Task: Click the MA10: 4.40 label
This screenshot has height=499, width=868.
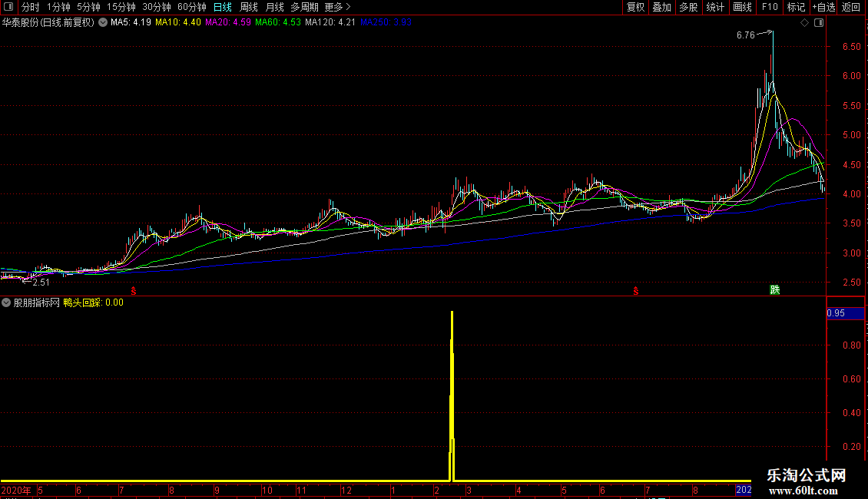Action: pyautogui.click(x=177, y=22)
